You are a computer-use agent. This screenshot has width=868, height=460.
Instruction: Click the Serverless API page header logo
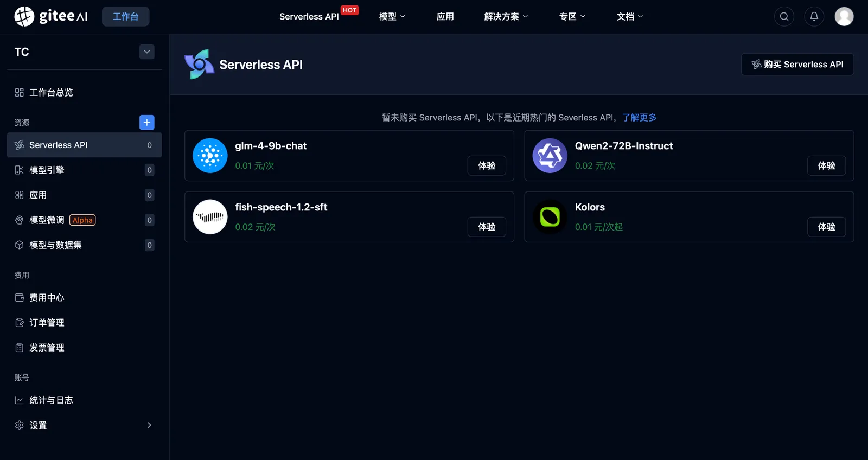pos(199,65)
